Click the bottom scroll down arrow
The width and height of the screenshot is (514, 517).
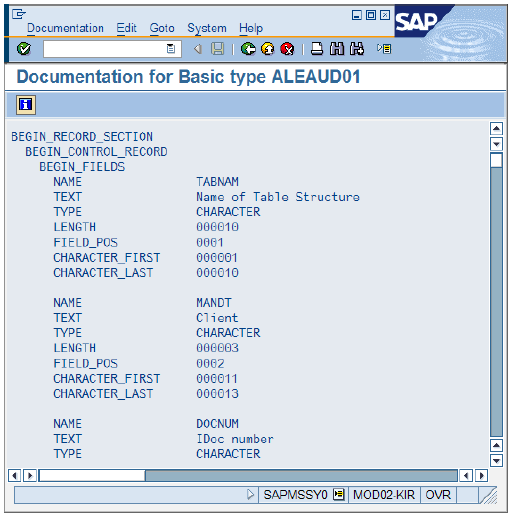pos(496,461)
